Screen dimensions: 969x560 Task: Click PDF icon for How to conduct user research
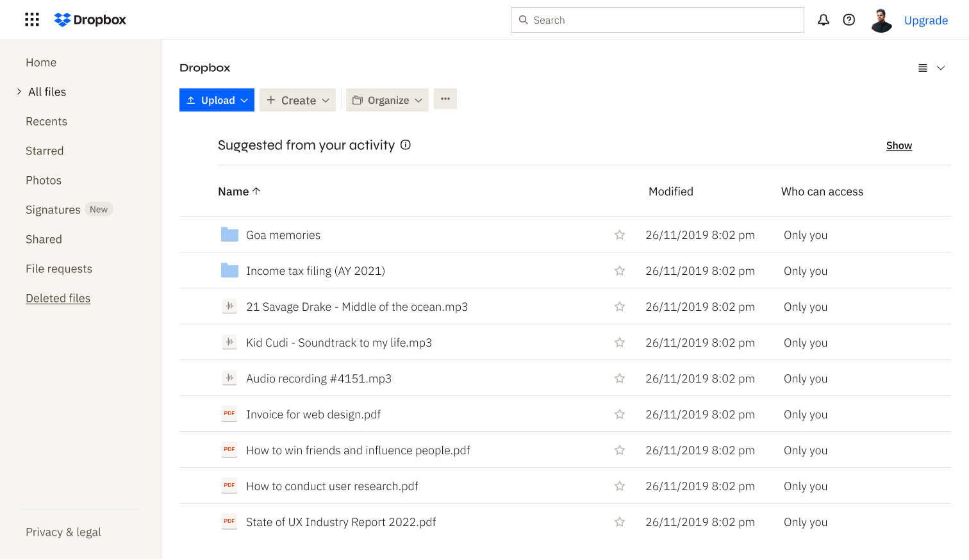pos(229,486)
